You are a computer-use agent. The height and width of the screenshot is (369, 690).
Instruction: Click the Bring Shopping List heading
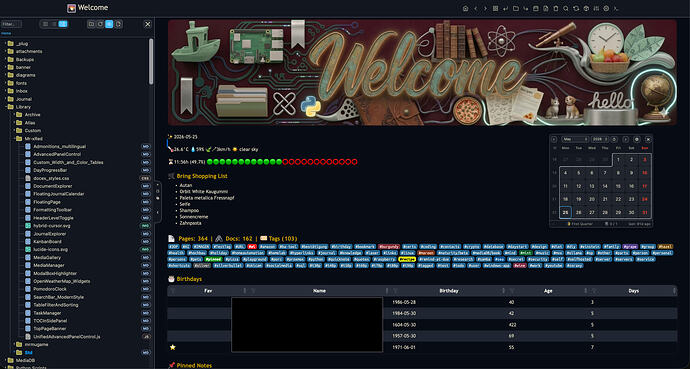pyautogui.click(x=202, y=176)
